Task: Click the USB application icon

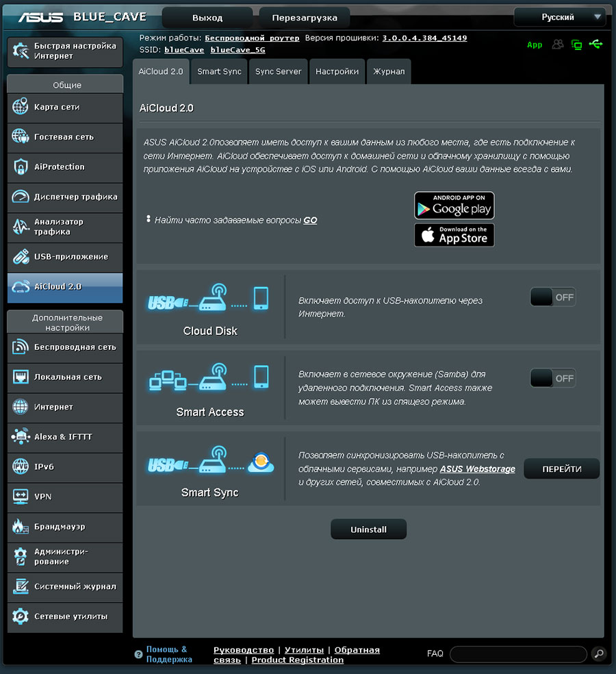Action: [x=20, y=257]
